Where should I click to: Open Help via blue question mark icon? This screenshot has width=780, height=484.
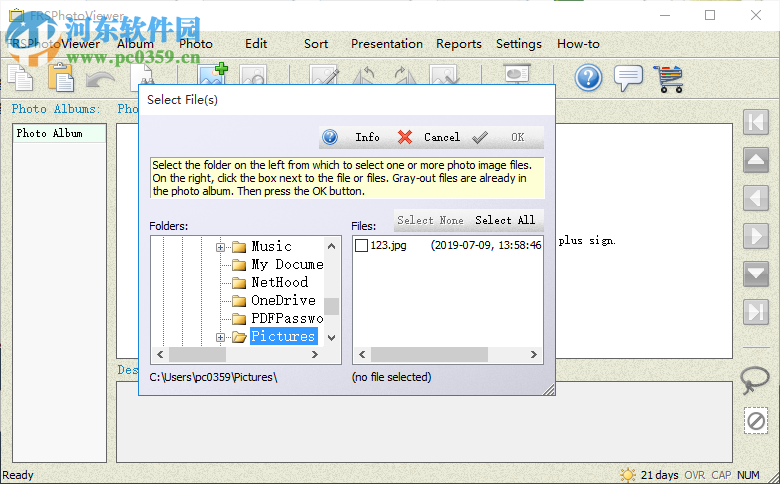point(588,78)
